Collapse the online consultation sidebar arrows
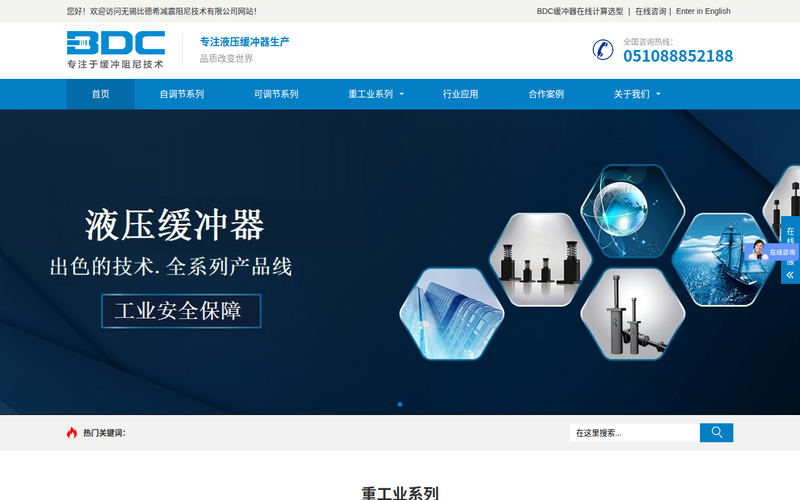The image size is (800, 500). [790, 275]
